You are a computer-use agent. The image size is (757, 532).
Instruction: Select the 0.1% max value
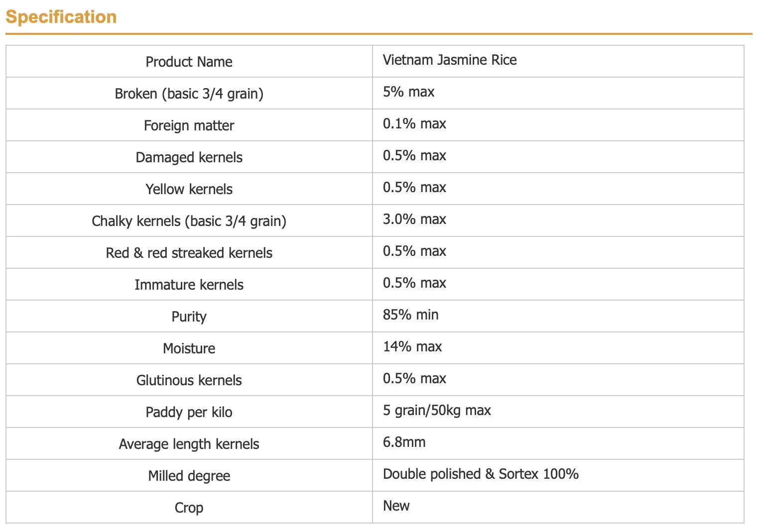point(414,124)
